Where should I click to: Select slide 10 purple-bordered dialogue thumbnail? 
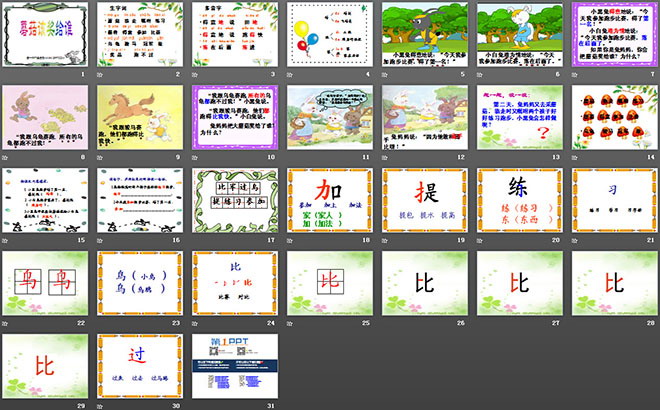click(235, 117)
